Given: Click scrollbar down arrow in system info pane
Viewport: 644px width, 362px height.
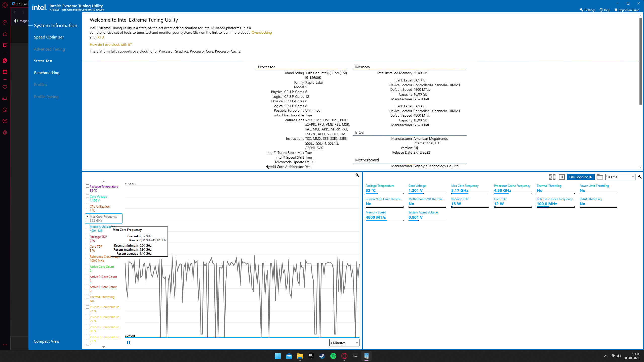Looking at the screenshot, I should coord(640,167).
